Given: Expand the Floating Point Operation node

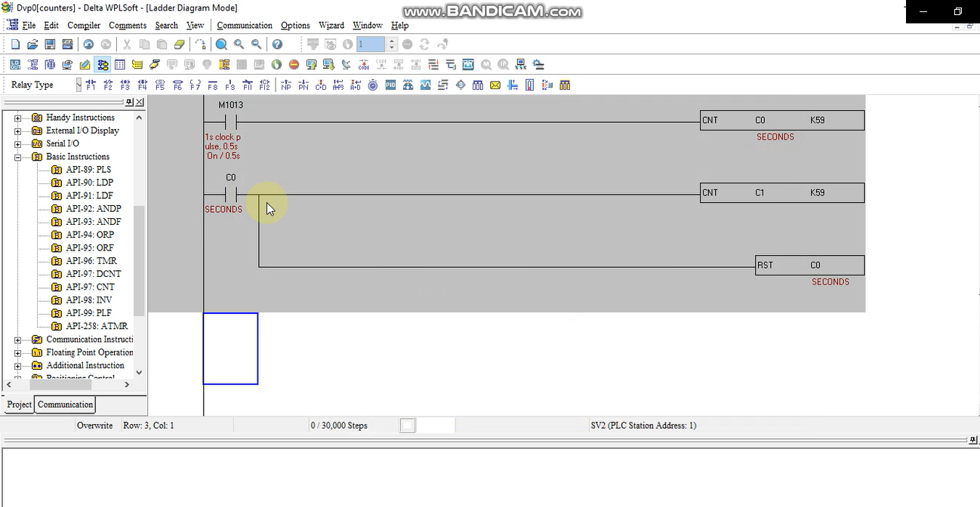Looking at the screenshot, I should tap(17, 352).
